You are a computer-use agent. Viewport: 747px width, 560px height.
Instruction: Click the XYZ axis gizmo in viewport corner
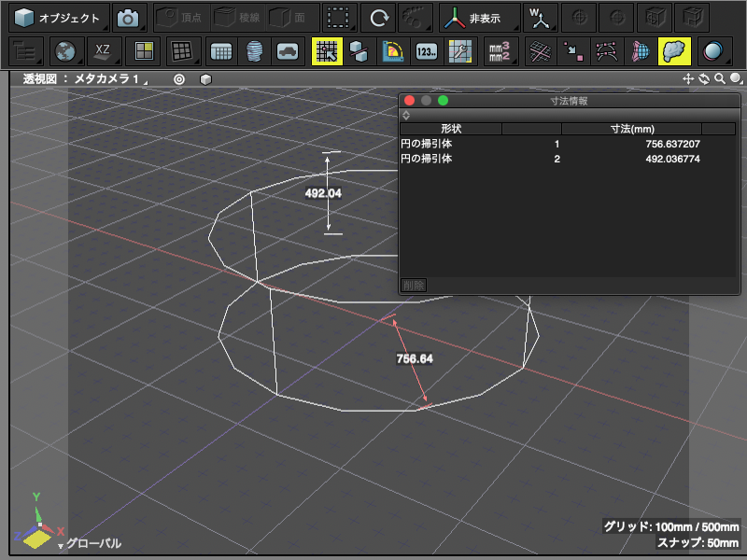36,522
